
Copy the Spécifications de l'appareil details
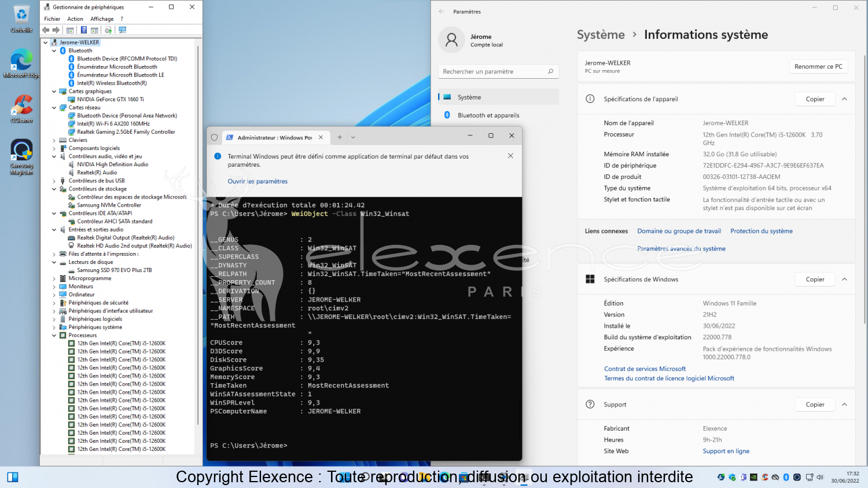pos(815,99)
